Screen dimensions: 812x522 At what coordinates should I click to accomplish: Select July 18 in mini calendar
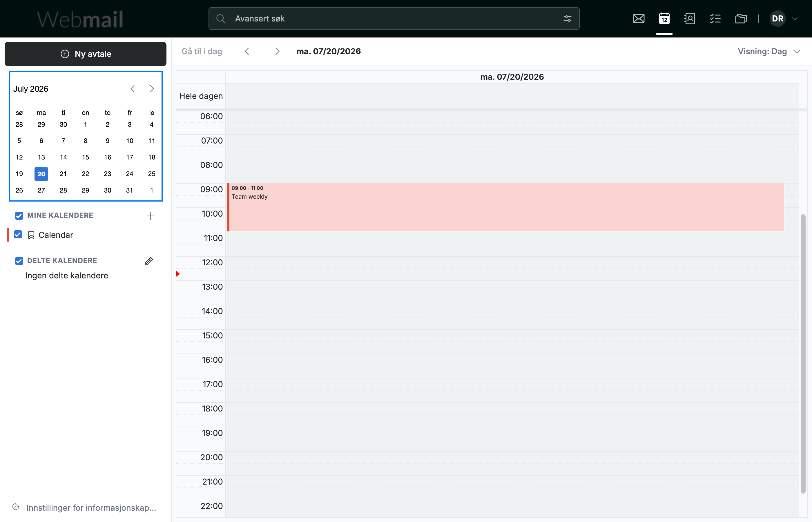(151, 157)
